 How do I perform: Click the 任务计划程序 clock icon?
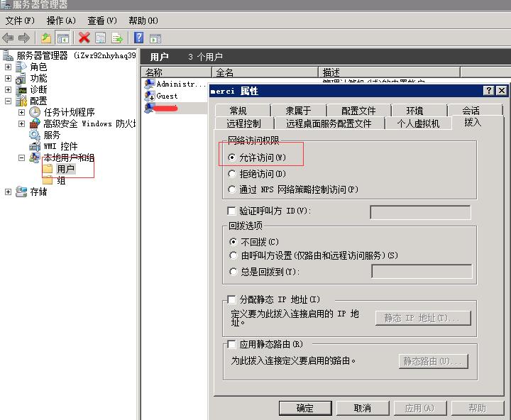tap(35, 112)
